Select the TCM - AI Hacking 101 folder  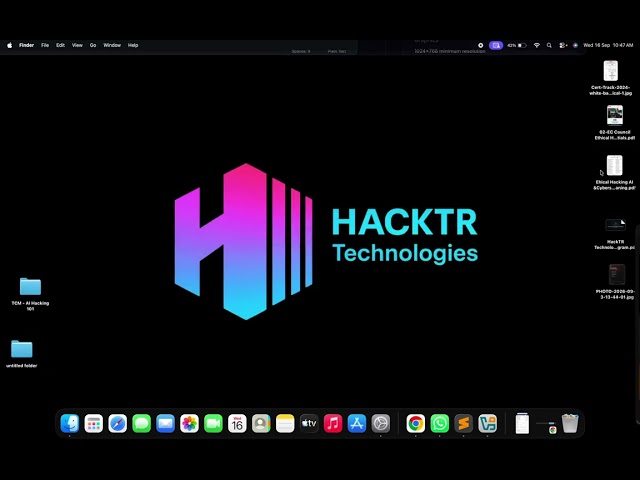click(30, 293)
